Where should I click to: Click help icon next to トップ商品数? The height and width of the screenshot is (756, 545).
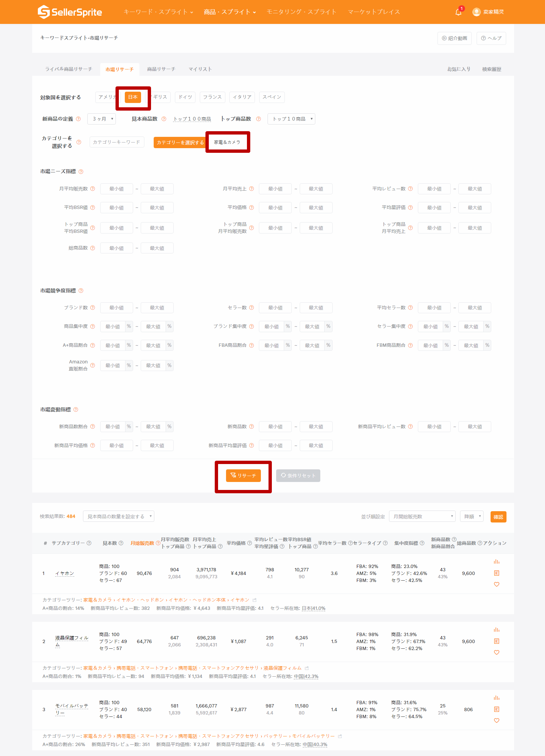pyautogui.click(x=258, y=119)
